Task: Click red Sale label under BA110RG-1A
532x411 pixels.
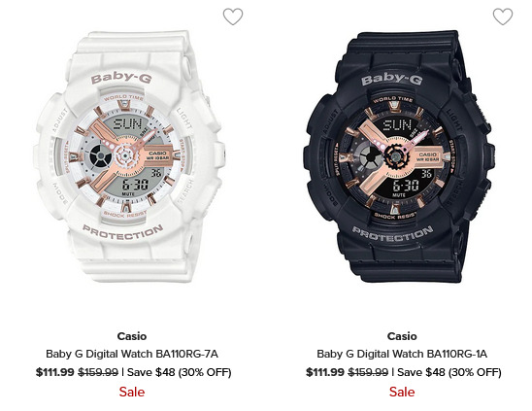Action: [x=402, y=392]
